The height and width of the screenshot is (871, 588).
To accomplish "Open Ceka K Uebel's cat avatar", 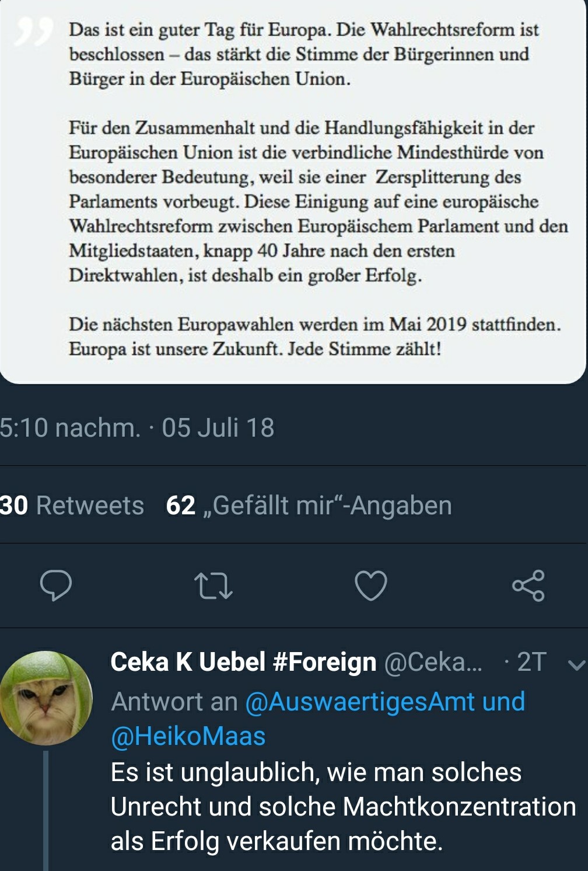I will pyautogui.click(x=45, y=698).
